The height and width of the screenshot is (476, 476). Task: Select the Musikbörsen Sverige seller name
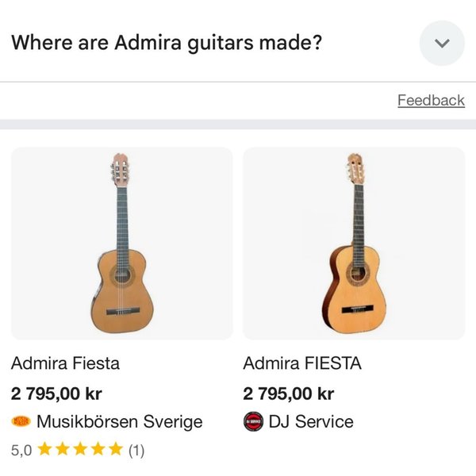[x=120, y=421]
